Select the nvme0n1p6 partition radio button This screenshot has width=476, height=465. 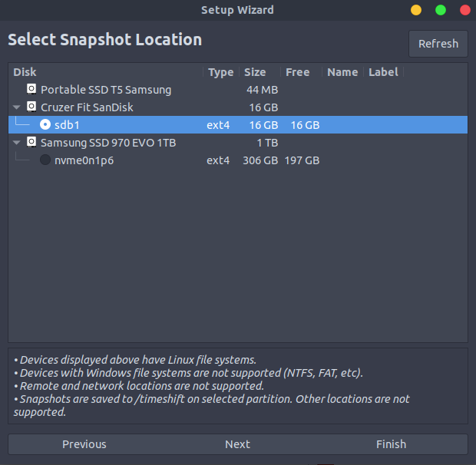[x=45, y=160]
